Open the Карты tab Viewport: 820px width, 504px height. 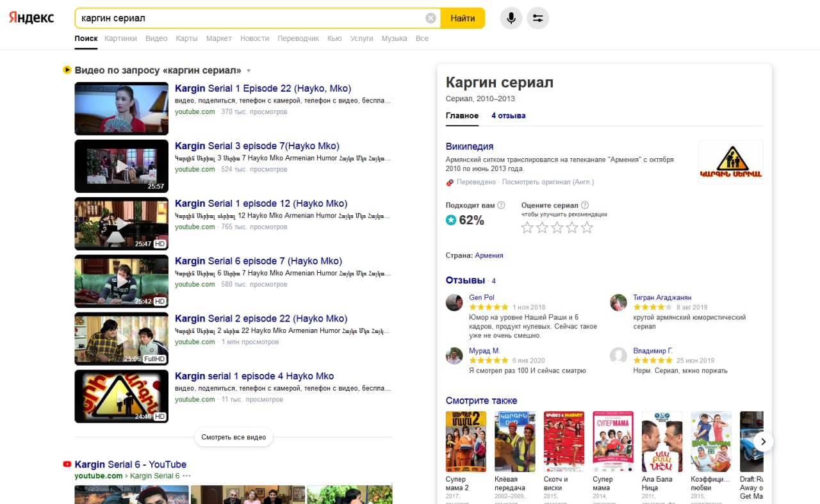tap(186, 38)
